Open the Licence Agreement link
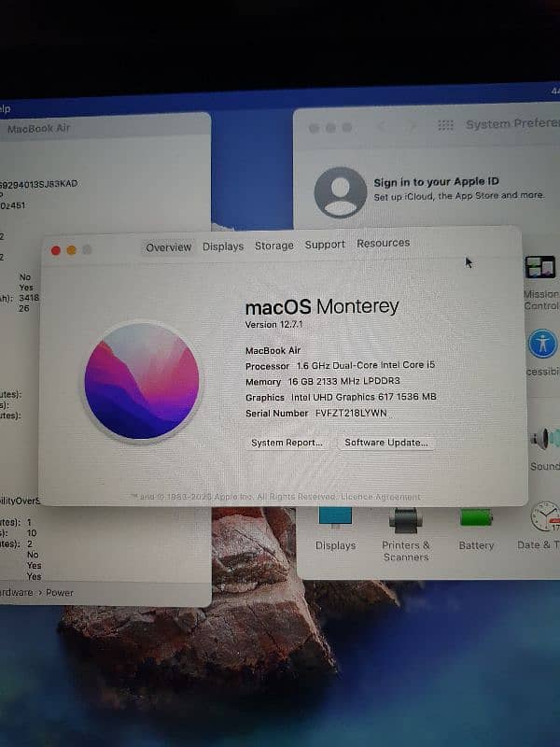Image resolution: width=560 pixels, height=747 pixels. (x=381, y=497)
